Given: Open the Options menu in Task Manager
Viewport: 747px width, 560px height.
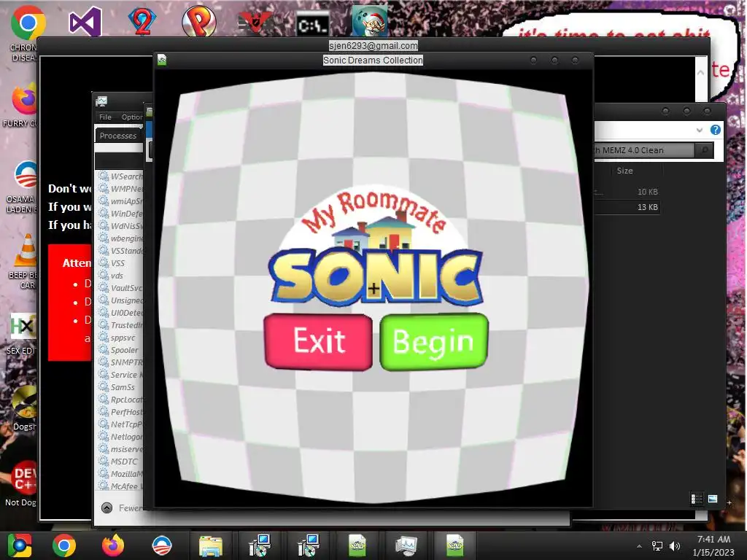Looking at the screenshot, I should click(131, 117).
